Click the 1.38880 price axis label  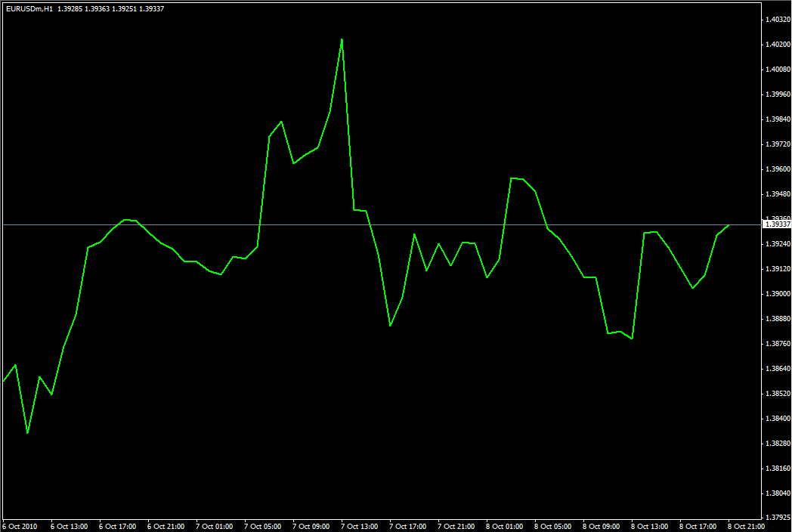778,319
